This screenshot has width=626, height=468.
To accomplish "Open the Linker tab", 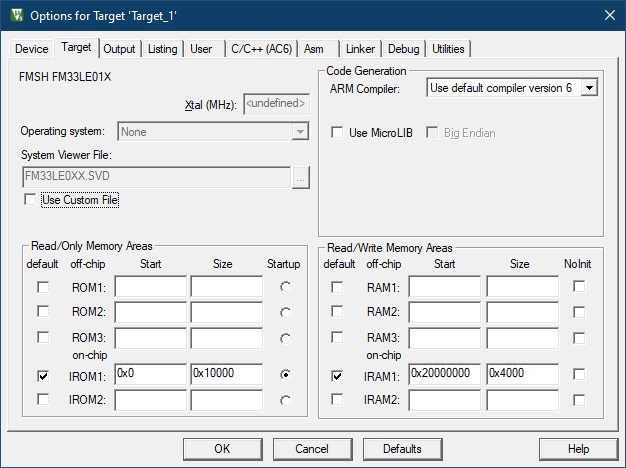I will click(x=360, y=49).
